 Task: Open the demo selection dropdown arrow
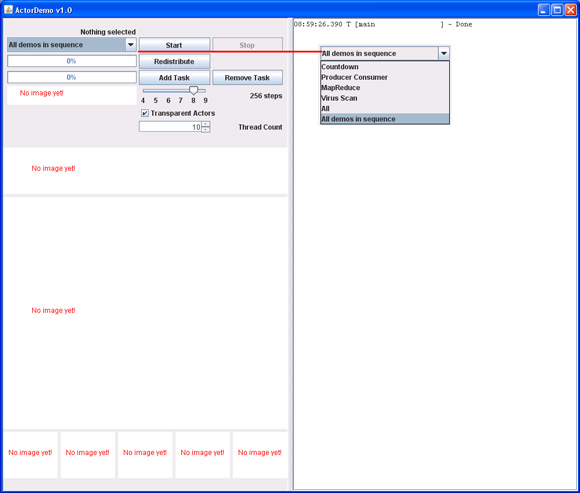(x=131, y=45)
